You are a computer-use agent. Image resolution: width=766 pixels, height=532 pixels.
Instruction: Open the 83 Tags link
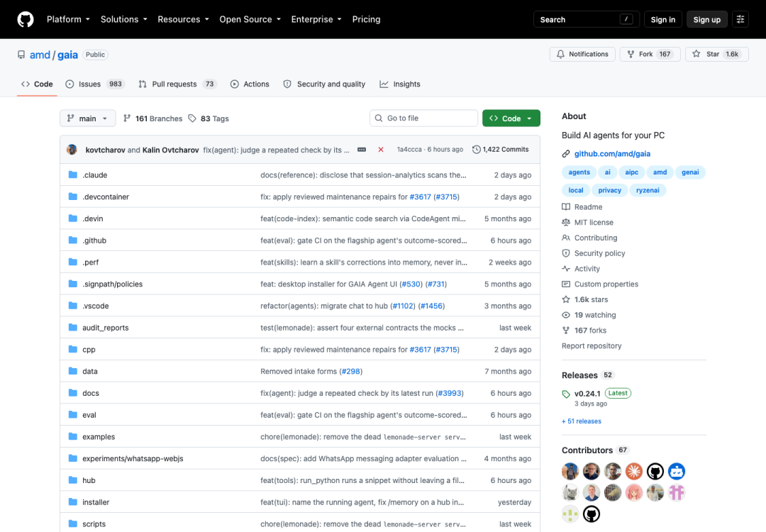coord(209,118)
